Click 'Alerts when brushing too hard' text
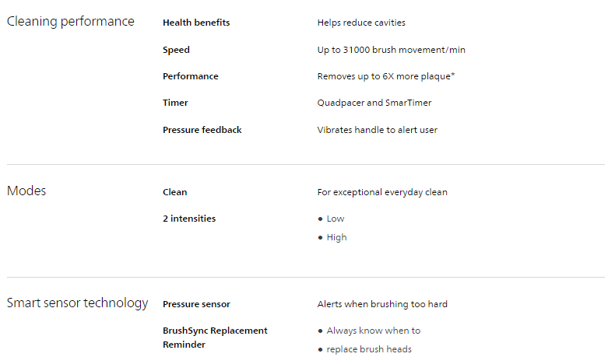Viewport: 615px width, 364px height. (x=382, y=304)
